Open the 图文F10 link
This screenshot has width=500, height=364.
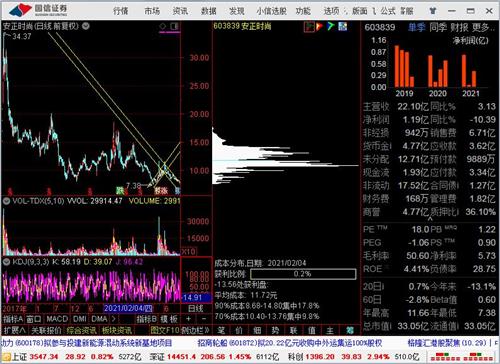pyautogui.click(x=165, y=330)
